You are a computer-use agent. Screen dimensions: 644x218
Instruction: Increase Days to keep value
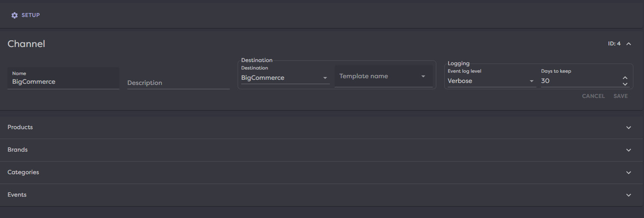pos(625,78)
